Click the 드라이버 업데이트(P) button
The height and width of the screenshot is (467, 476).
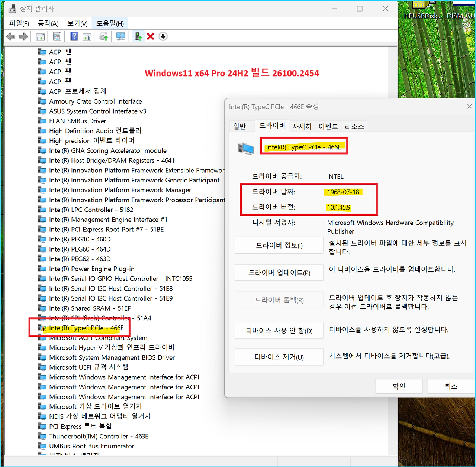(x=279, y=272)
